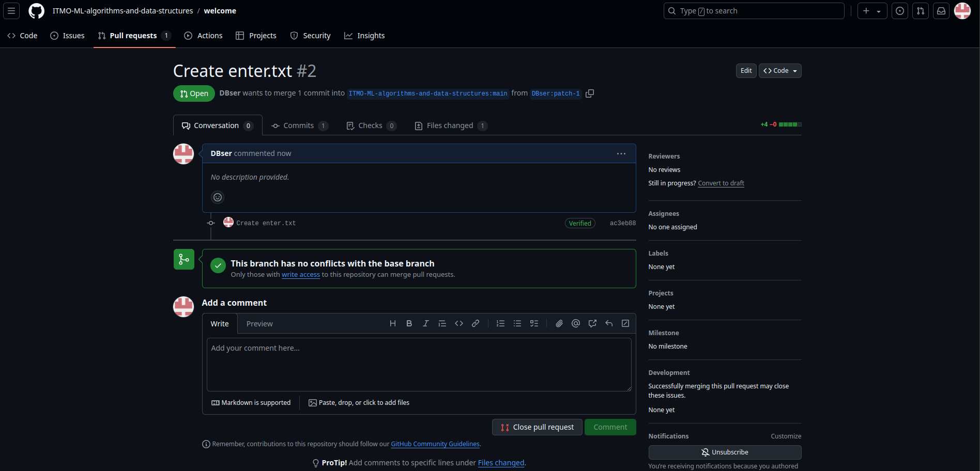Click Convert to draft link

[721, 183]
